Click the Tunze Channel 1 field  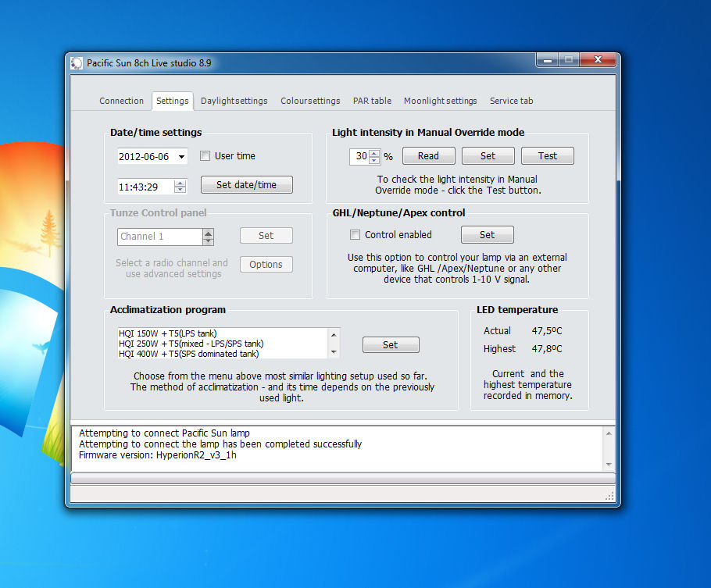(x=159, y=237)
